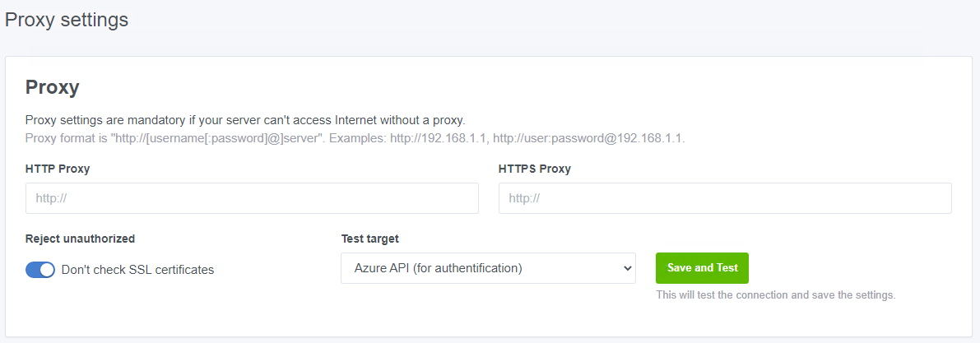Open the Test target dropdown
The height and width of the screenshot is (343, 980).
(488, 268)
